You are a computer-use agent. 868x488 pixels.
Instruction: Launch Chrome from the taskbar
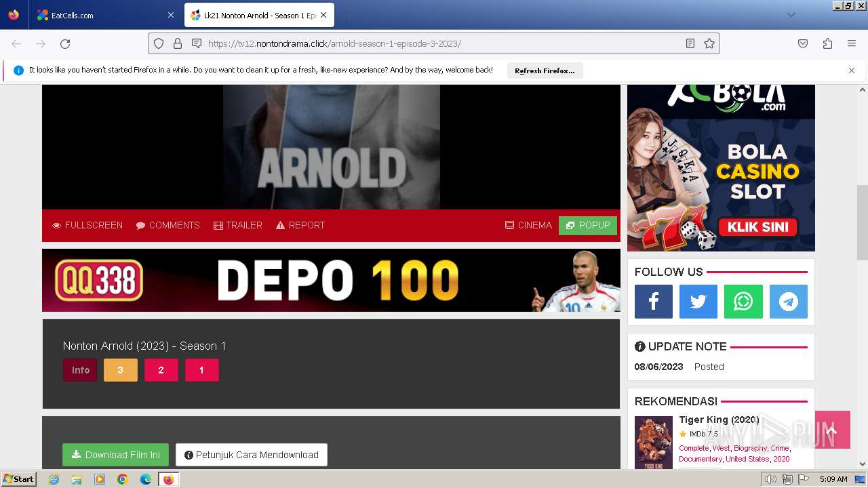[x=123, y=479]
